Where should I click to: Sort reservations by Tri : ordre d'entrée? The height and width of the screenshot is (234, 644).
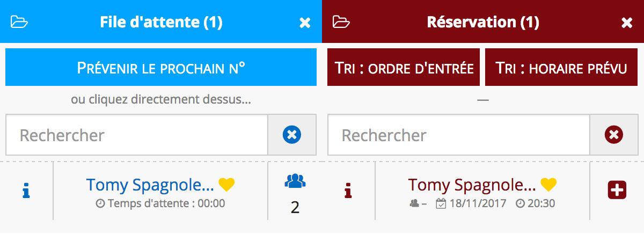[x=404, y=67]
